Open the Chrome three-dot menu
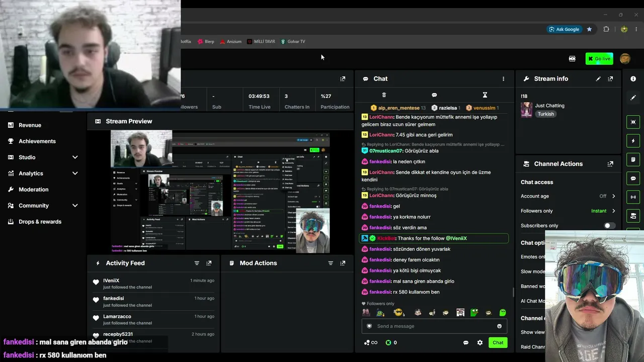The height and width of the screenshot is (362, 644). [x=636, y=29]
